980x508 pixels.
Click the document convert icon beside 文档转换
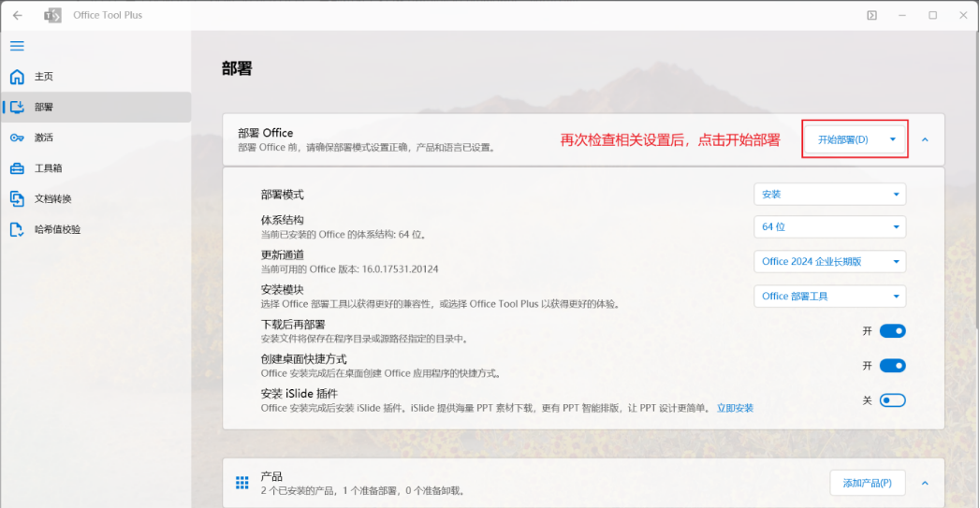(x=17, y=198)
